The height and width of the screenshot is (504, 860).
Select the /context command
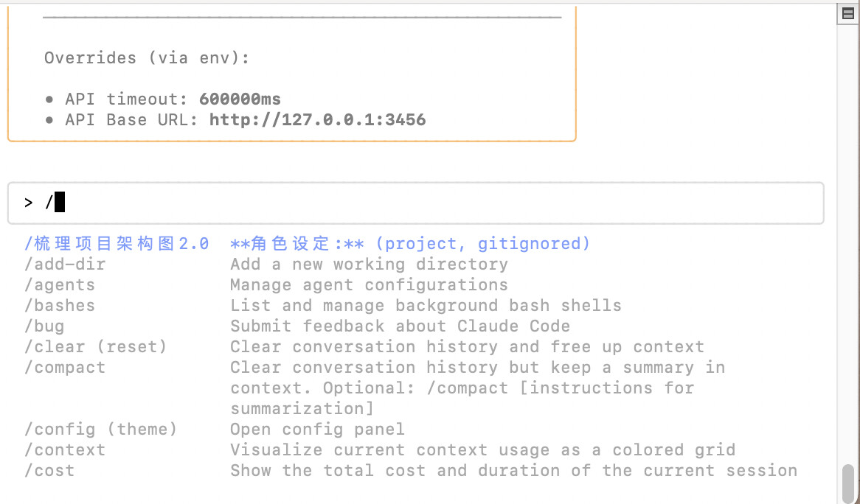click(x=65, y=449)
